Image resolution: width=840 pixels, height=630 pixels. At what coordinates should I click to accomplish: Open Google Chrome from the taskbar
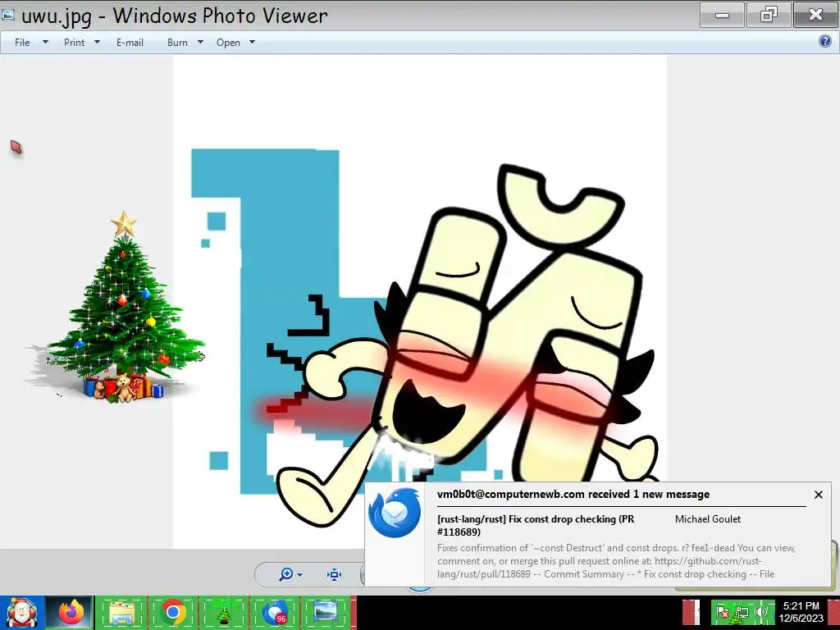click(173, 612)
